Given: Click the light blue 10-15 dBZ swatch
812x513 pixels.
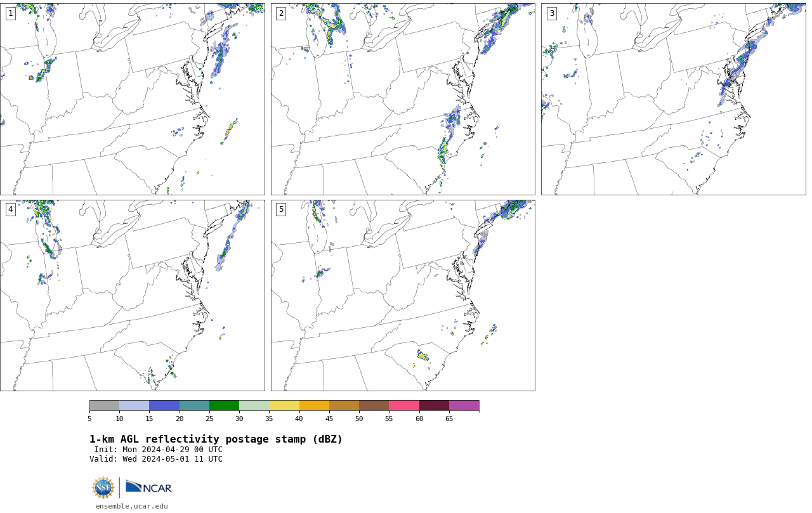Looking at the screenshot, I should [x=134, y=406].
